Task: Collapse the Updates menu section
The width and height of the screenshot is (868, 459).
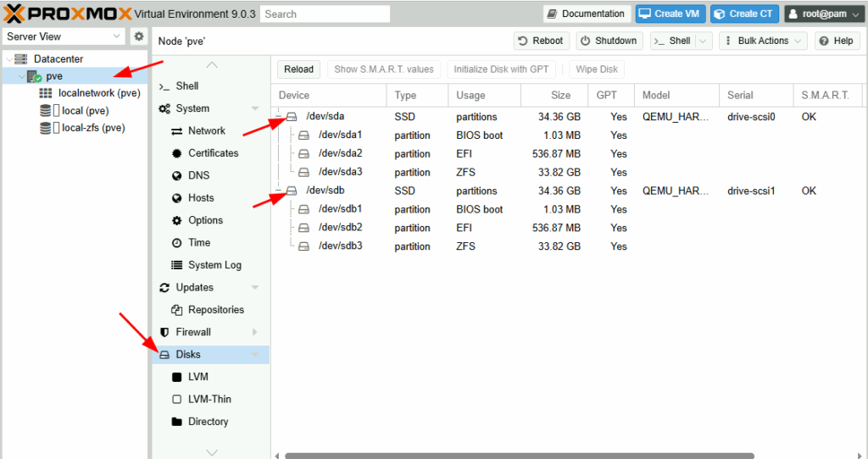Action: (255, 287)
